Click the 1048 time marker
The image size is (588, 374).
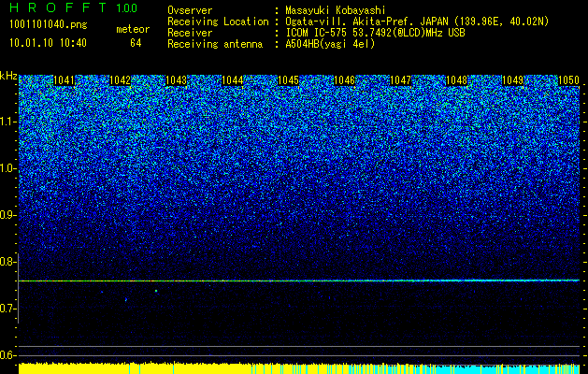456,80
